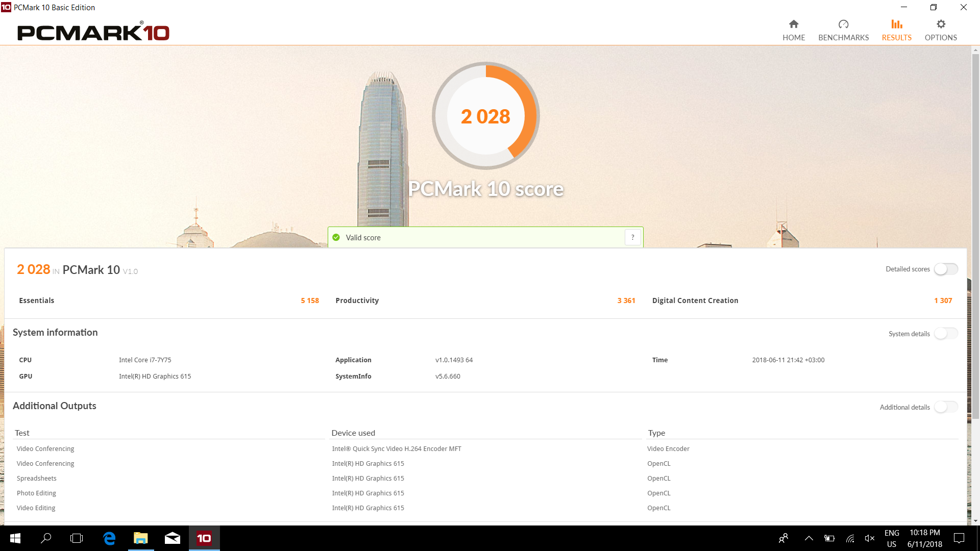Screen dimensions: 980x551
Task: Click the vertical scrollbar thumb
Action: click(x=975, y=237)
